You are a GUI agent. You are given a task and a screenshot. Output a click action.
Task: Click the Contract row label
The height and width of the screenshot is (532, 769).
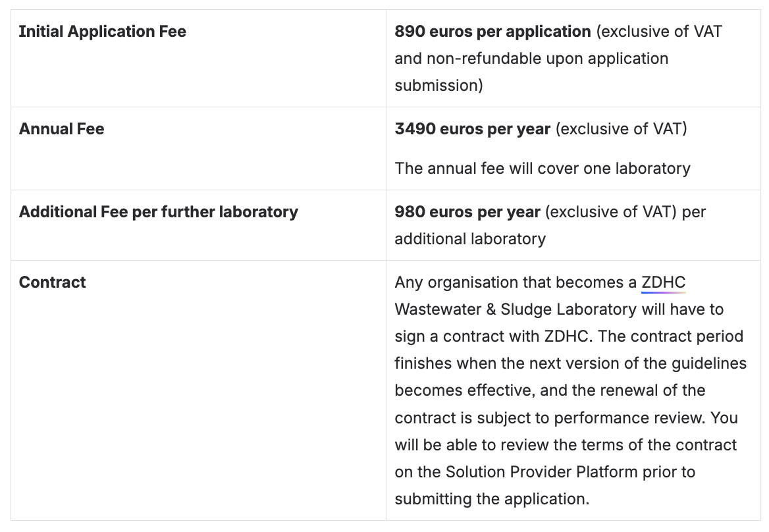(52, 282)
